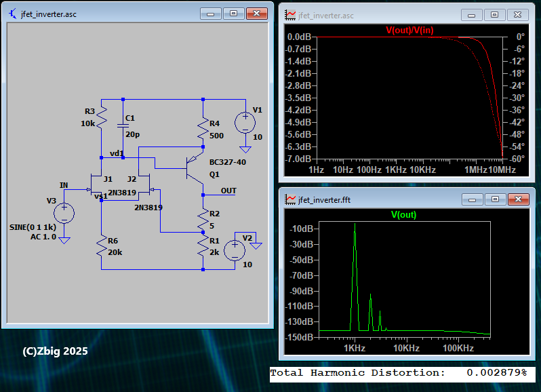Click the jfet_inverter.fft window title text

click(324, 200)
